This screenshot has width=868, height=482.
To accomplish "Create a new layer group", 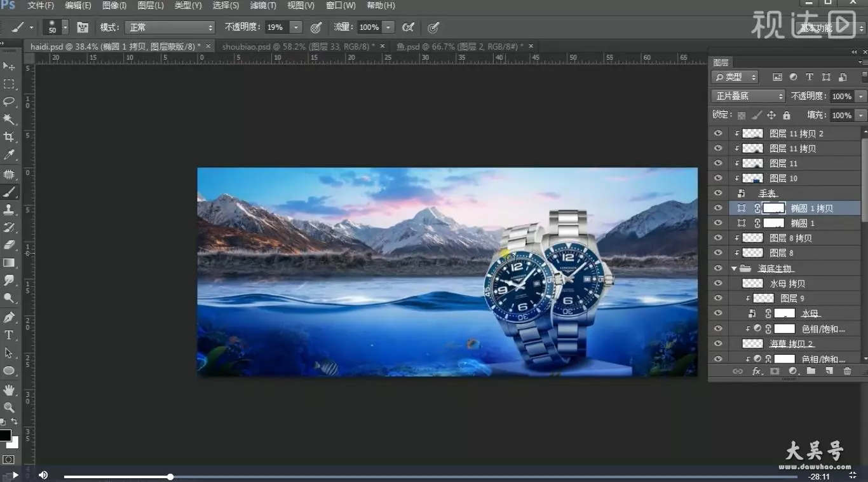I will [811, 371].
